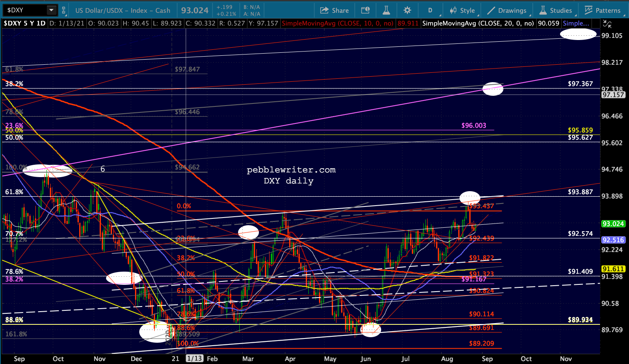Image resolution: width=629 pixels, height=364 pixels.
Task: Open the Patterns menu
Action: [602, 11]
